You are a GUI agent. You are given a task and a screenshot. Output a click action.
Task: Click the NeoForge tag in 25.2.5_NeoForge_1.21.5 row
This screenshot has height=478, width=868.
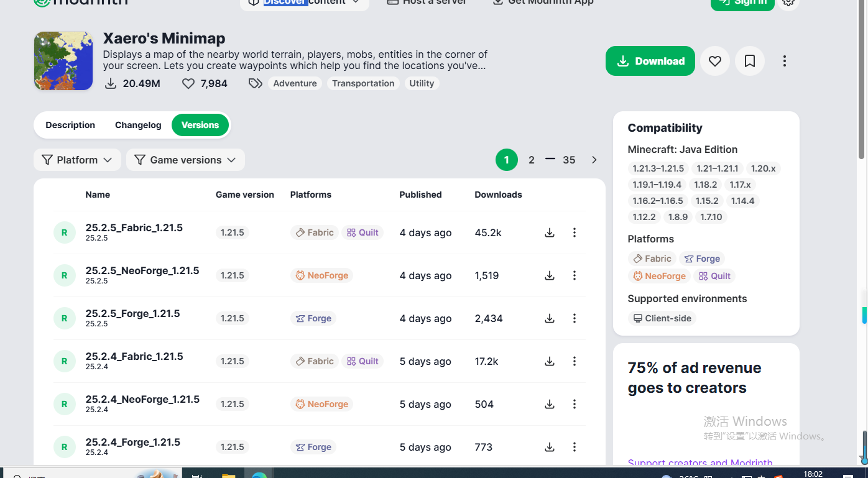point(321,275)
